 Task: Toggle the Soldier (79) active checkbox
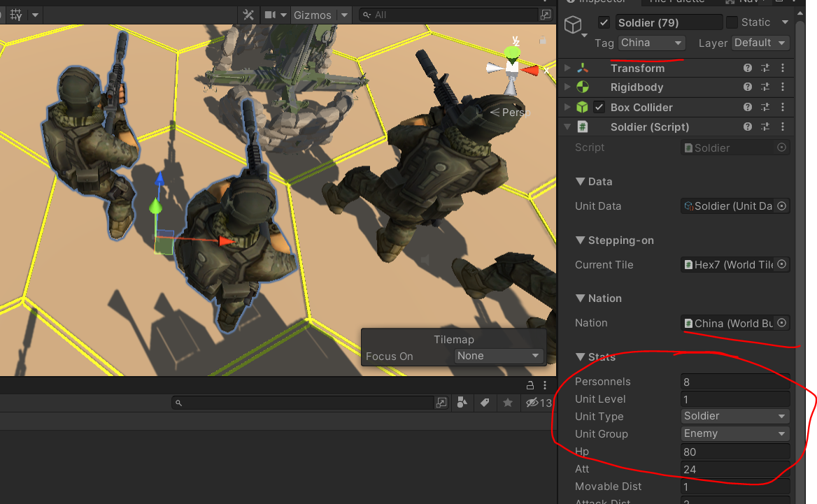(x=604, y=22)
